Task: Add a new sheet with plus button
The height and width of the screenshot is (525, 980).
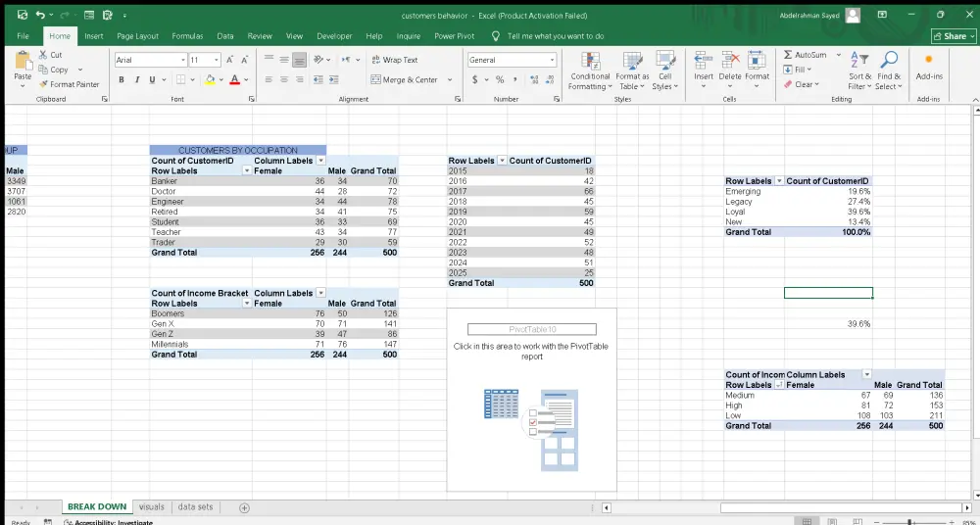Action: (x=244, y=507)
